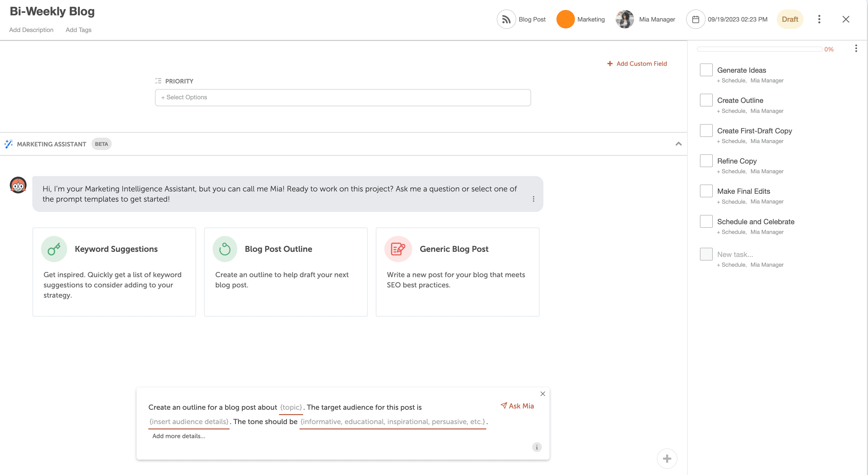This screenshot has height=475, width=868.
Task: Click the Marketing Assistant magic wand icon
Action: (x=9, y=144)
